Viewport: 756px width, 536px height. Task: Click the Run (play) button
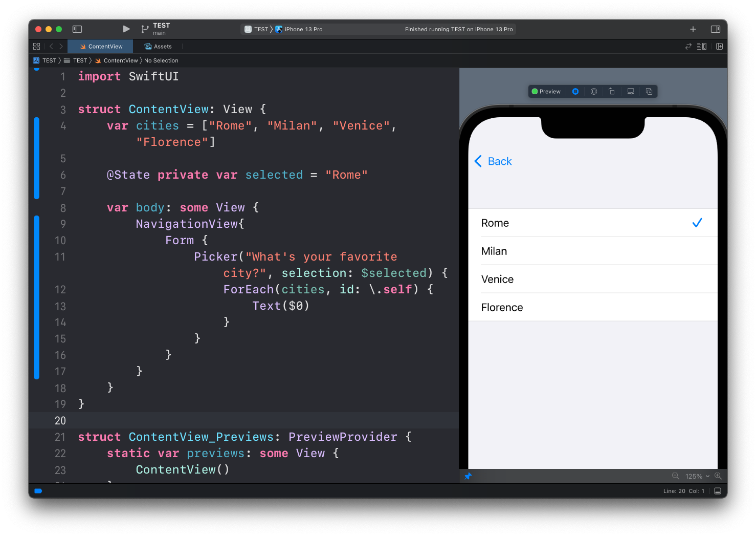coord(126,29)
